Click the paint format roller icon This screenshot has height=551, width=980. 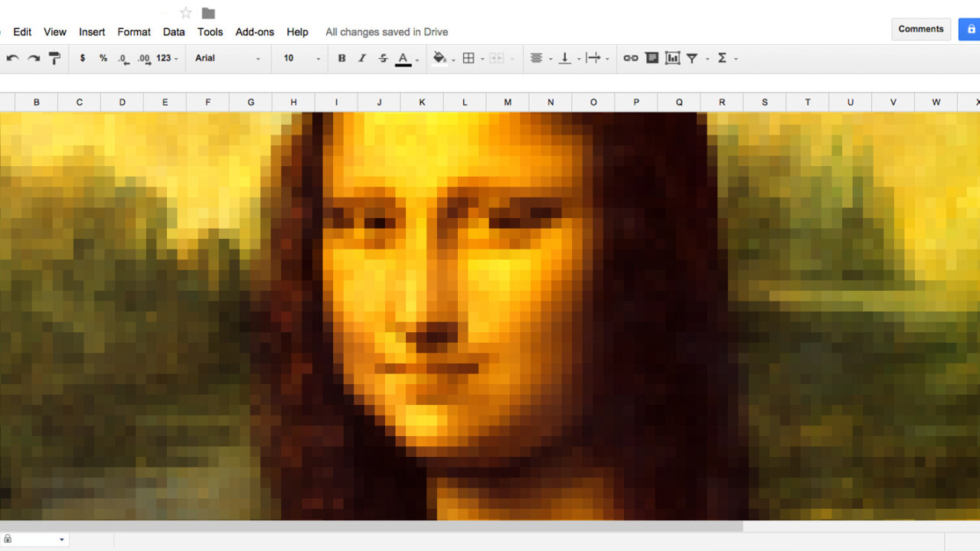[x=54, y=58]
